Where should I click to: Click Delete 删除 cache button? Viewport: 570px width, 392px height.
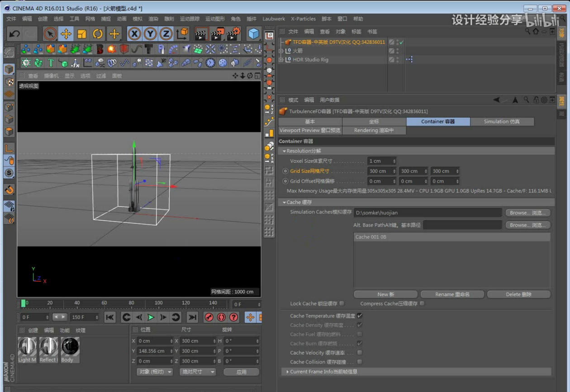(519, 294)
